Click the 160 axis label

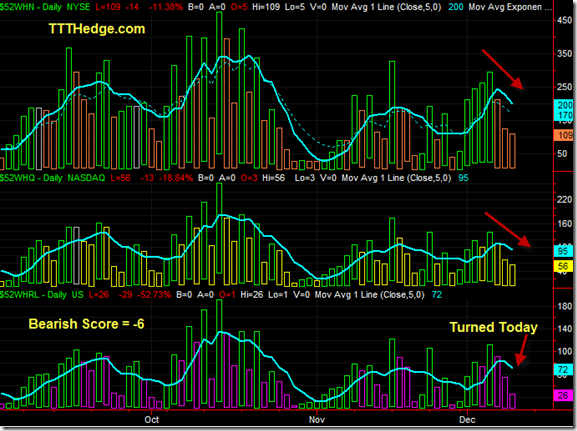click(x=564, y=224)
